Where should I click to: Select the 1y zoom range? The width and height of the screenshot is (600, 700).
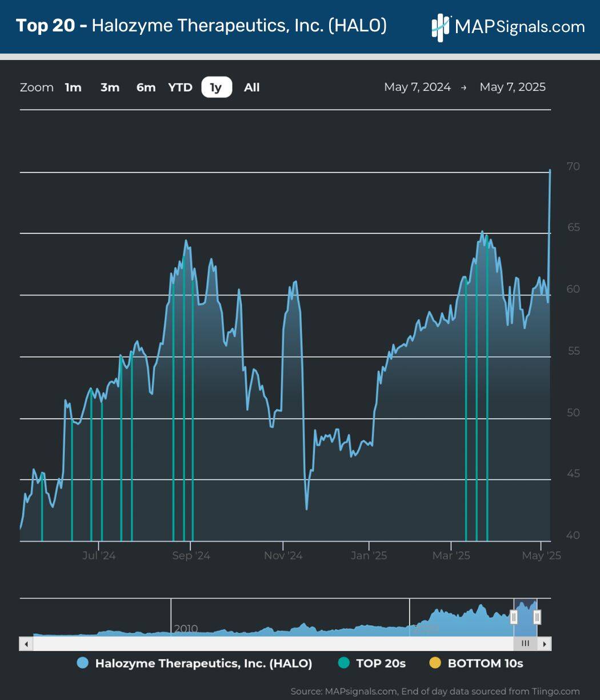click(217, 87)
